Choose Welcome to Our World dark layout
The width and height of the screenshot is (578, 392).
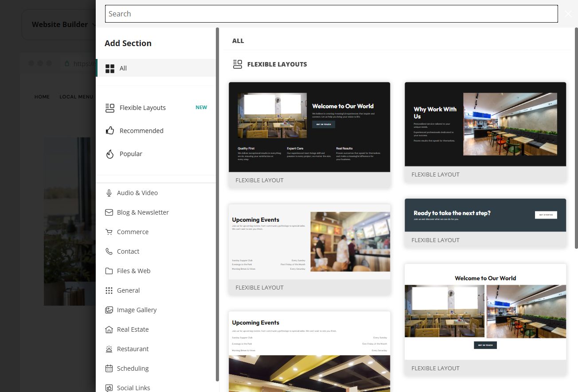point(309,135)
